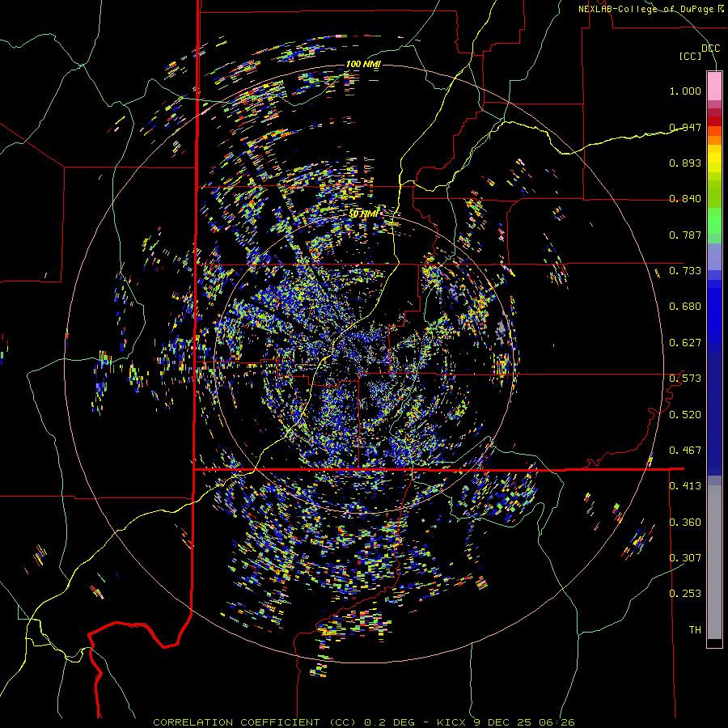Select the 0.467 legend value
The image size is (728, 728).
click(x=685, y=451)
